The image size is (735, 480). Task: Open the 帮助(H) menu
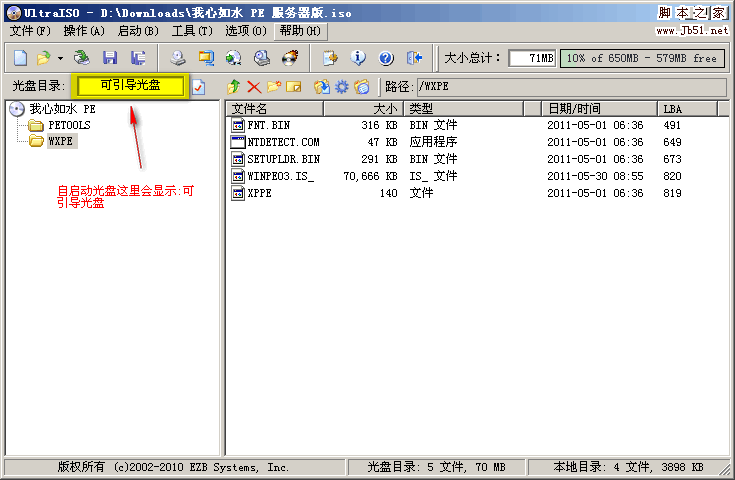300,31
